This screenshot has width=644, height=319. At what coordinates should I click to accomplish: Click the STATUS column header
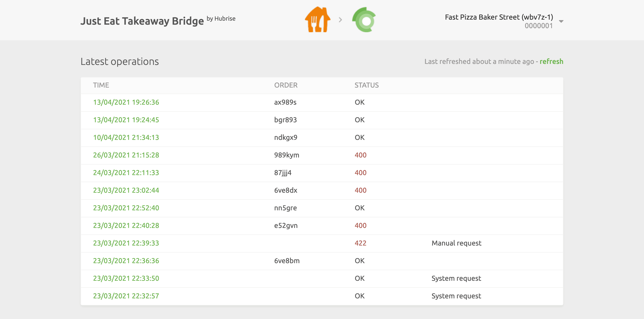pos(367,85)
